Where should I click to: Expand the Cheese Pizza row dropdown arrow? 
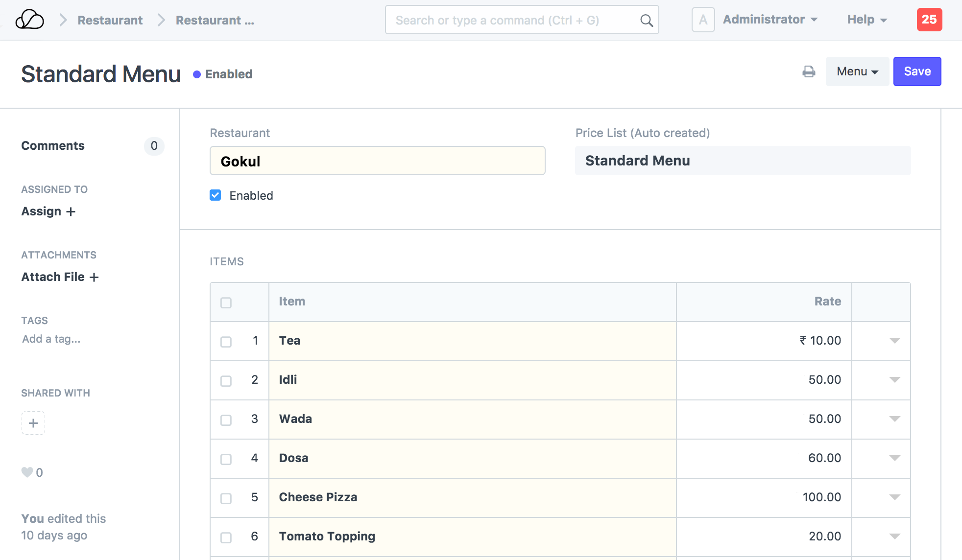[894, 497]
